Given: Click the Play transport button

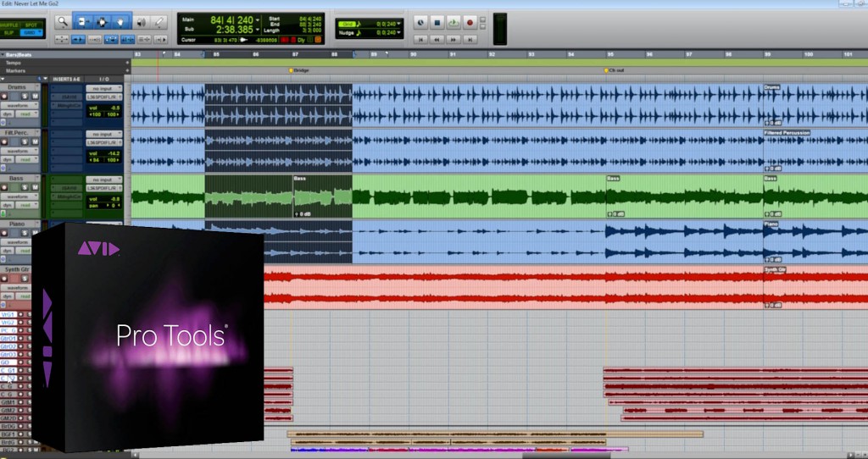Looking at the screenshot, I should click(453, 23).
